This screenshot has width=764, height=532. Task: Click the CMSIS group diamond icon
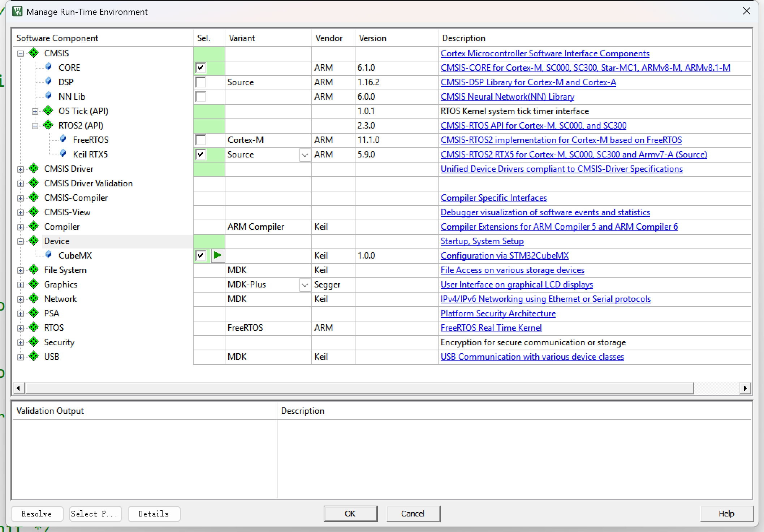tap(34, 53)
